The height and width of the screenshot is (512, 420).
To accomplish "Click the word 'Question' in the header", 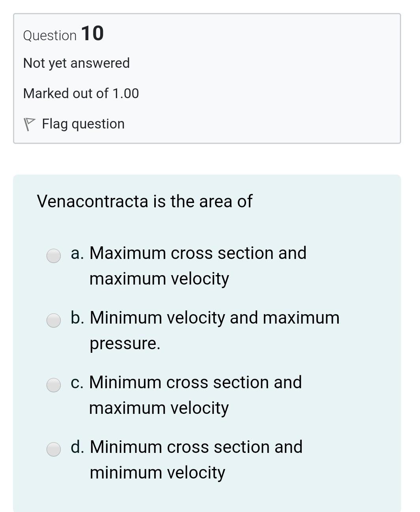I will [50, 35].
